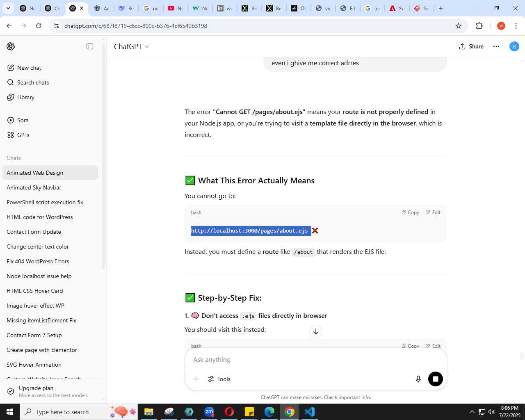Open the Tools menu in composer
This screenshot has width=525, height=420.
219,379
